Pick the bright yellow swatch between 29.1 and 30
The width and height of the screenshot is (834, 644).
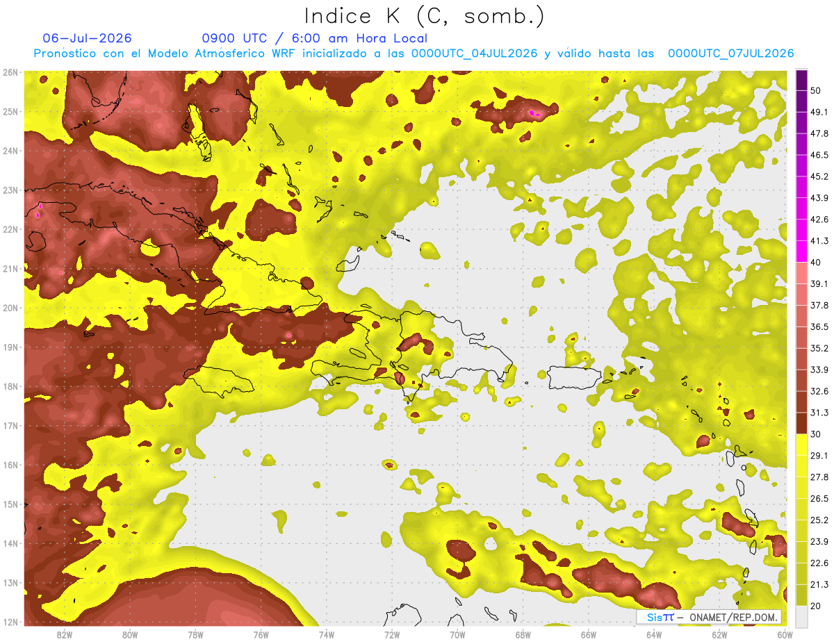pos(801,445)
